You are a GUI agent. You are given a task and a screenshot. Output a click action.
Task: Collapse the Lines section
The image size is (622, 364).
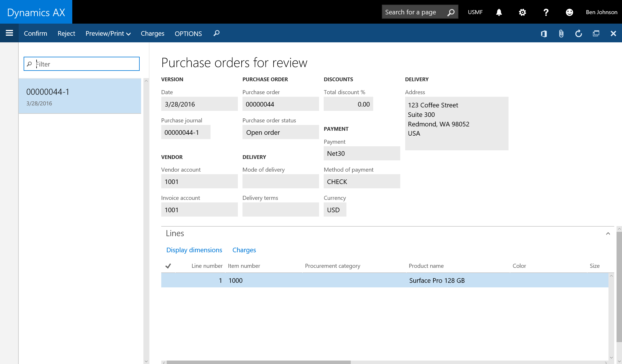pyautogui.click(x=608, y=234)
